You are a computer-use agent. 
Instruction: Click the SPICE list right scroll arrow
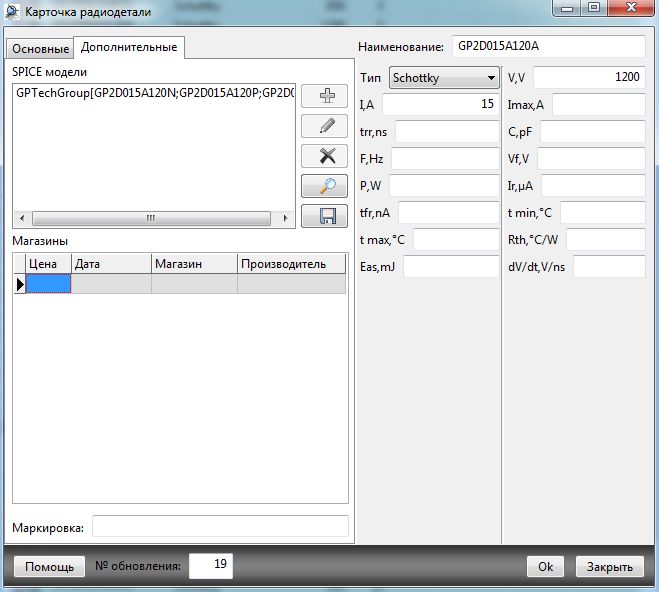(286, 218)
